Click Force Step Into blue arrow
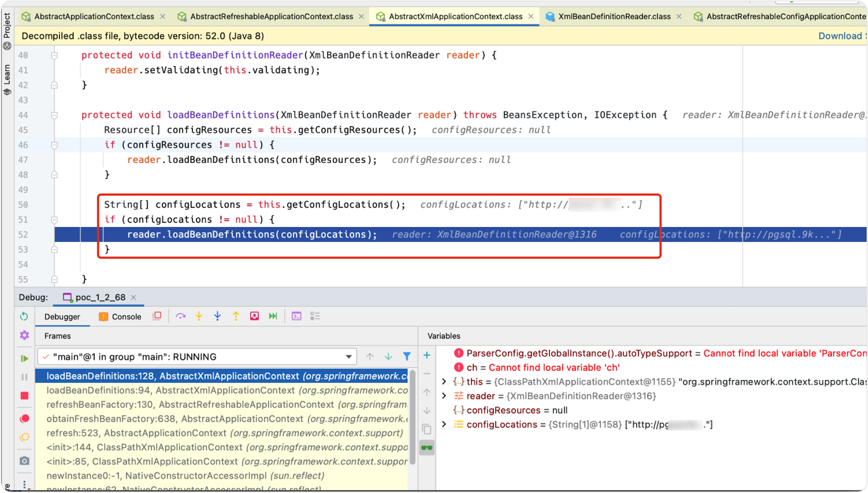 pos(217,316)
